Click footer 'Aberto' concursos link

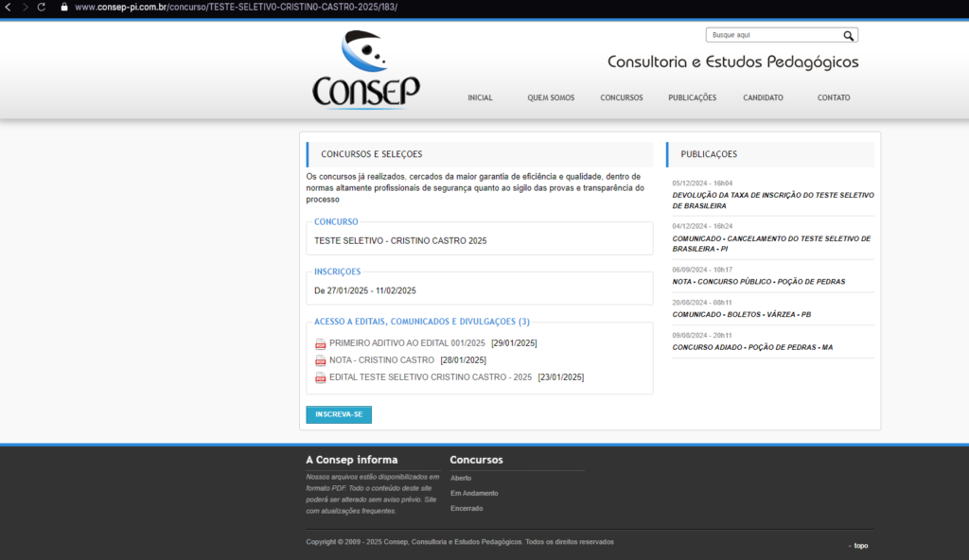(461, 478)
